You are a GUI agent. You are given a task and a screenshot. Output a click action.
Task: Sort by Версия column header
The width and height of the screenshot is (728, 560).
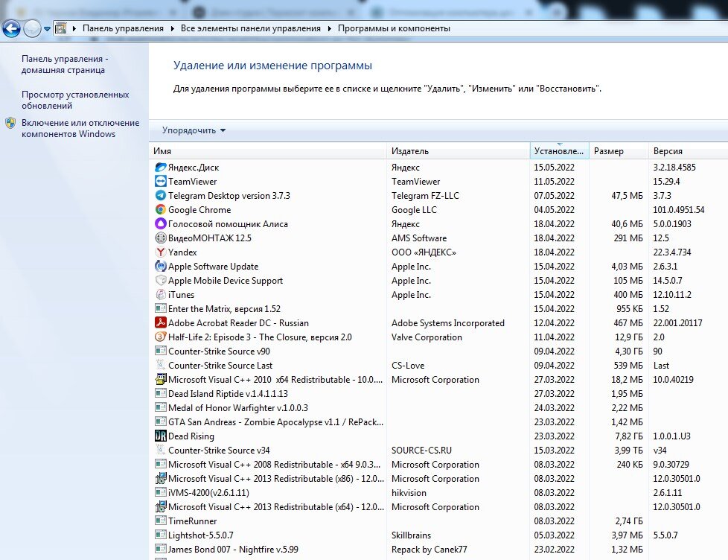[688, 151]
